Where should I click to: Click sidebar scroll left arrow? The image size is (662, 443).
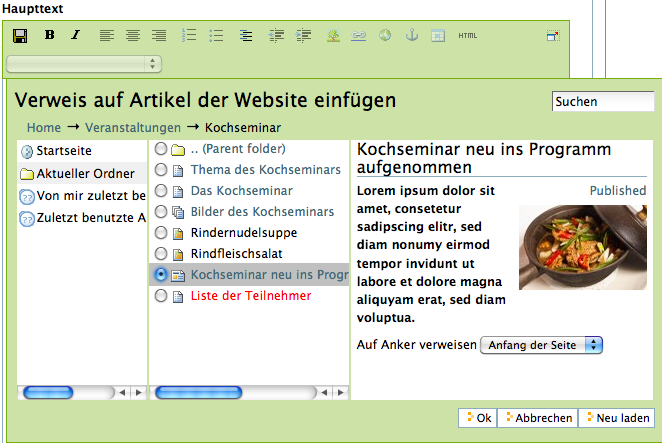(x=122, y=393)
